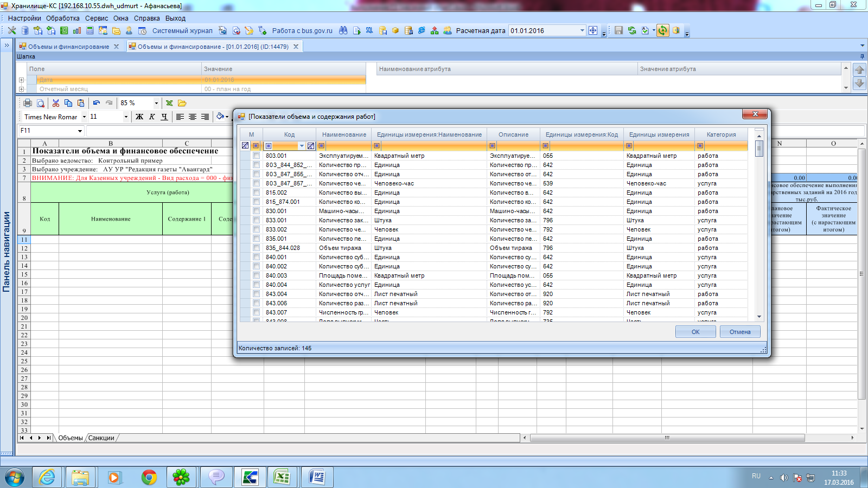Click the binoculars search icon in toolbar

point(343,31)
